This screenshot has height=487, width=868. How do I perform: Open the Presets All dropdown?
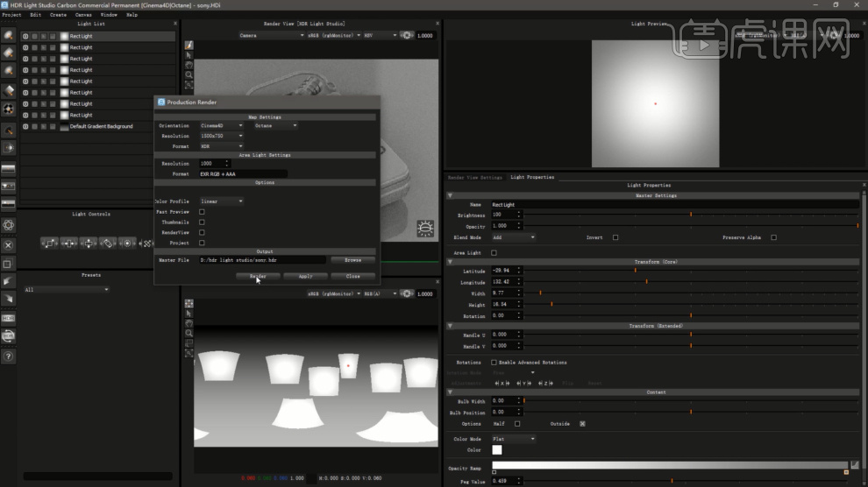point(66,290)
